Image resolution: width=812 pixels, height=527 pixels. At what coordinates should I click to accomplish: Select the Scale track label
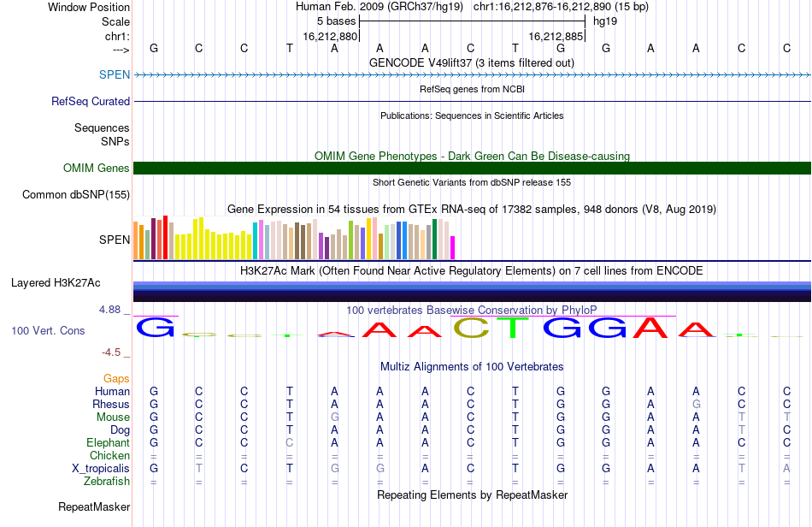pyautogui.click(x=115, y=21)
